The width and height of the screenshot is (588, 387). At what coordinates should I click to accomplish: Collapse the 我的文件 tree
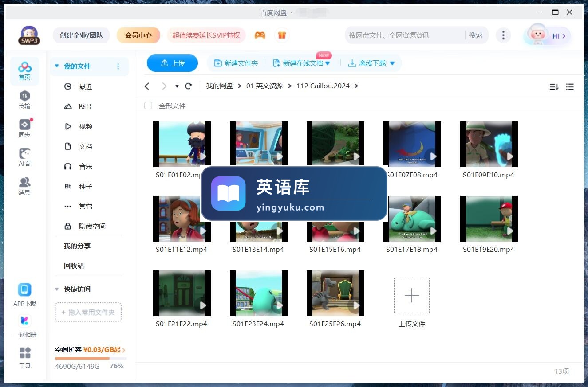click(56, 66)
